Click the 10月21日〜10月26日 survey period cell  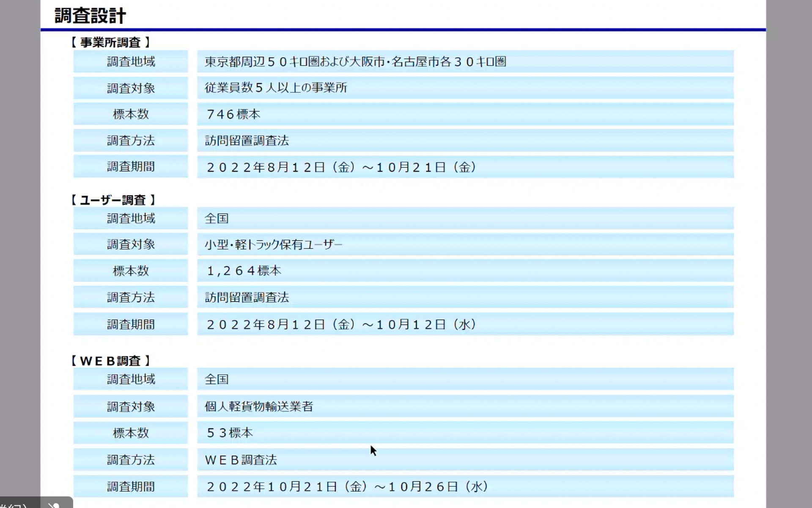click(x=348, y=487)
